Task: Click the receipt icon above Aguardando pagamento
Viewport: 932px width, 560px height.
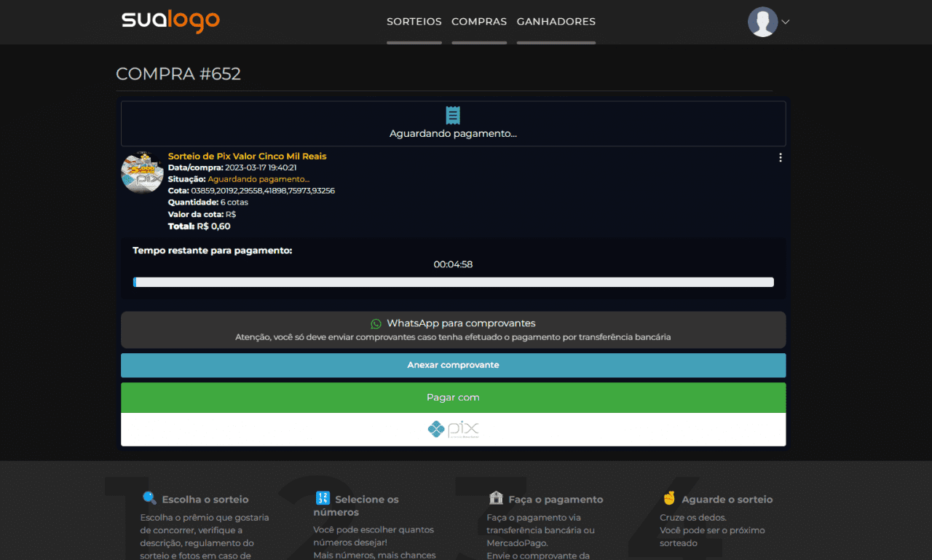Action: (x=453, y=115)
